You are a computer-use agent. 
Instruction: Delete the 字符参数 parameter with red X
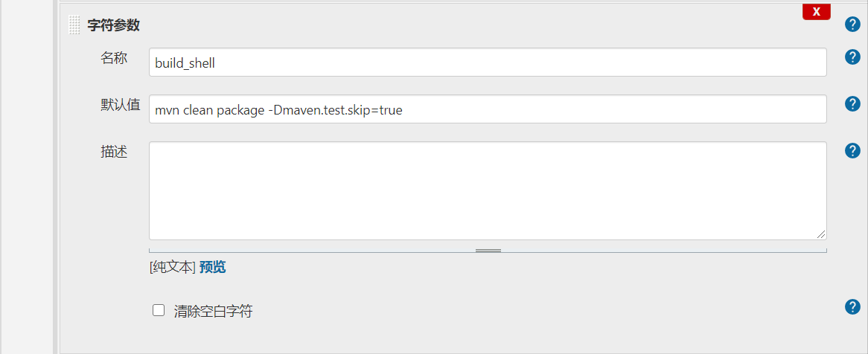816,12
